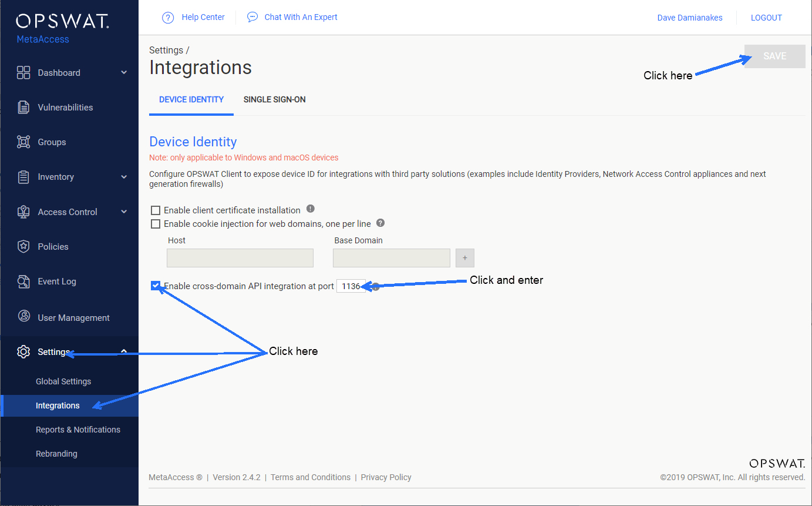Switch to the Single Sign-On tab
Screen dimensions: 812x506
(x=274, y=100)
